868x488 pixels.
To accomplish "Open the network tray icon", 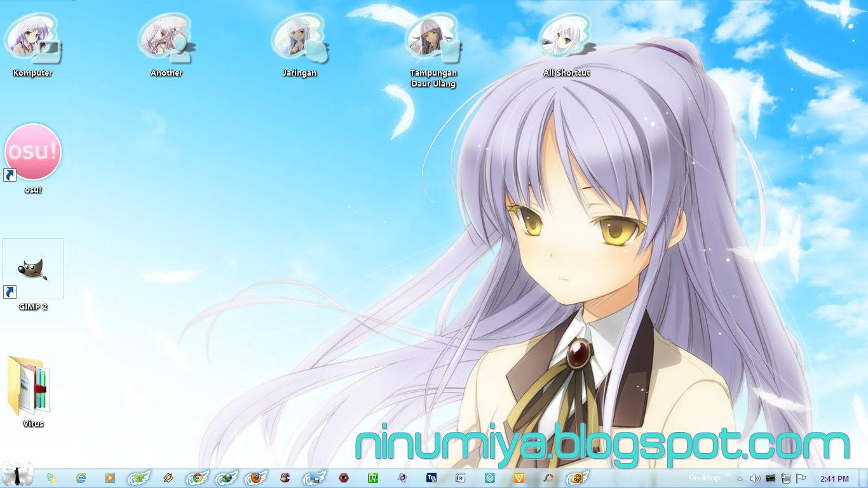I will coord(785,478).
